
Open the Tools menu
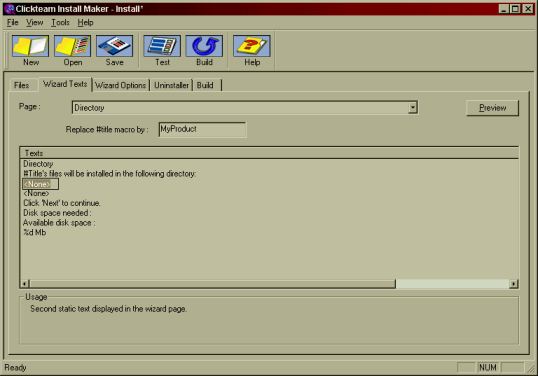[x=60, y=23]
